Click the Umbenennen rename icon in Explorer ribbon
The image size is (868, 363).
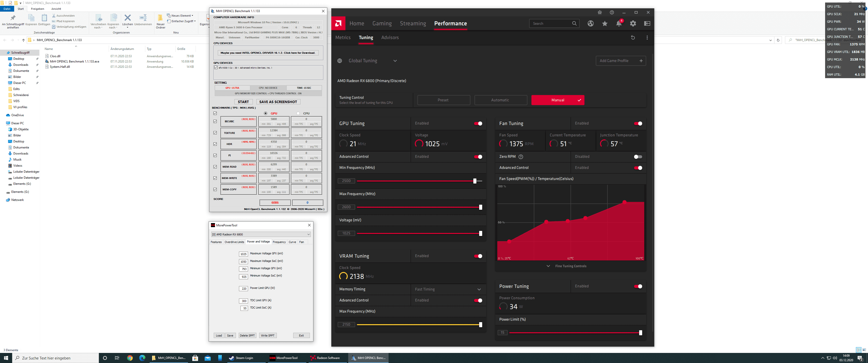[143, 17]
